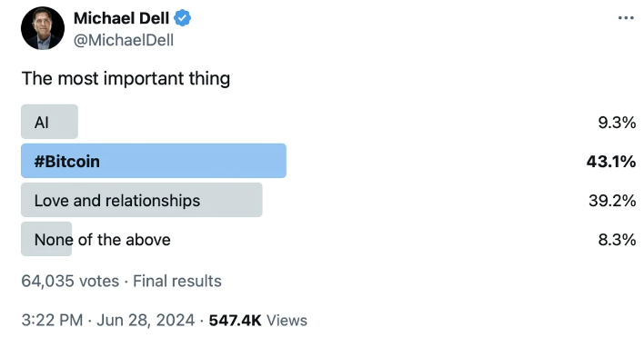Open the 547.4K Views analytics
This screenshot has width=644, height=347.
tap(258, 321)
